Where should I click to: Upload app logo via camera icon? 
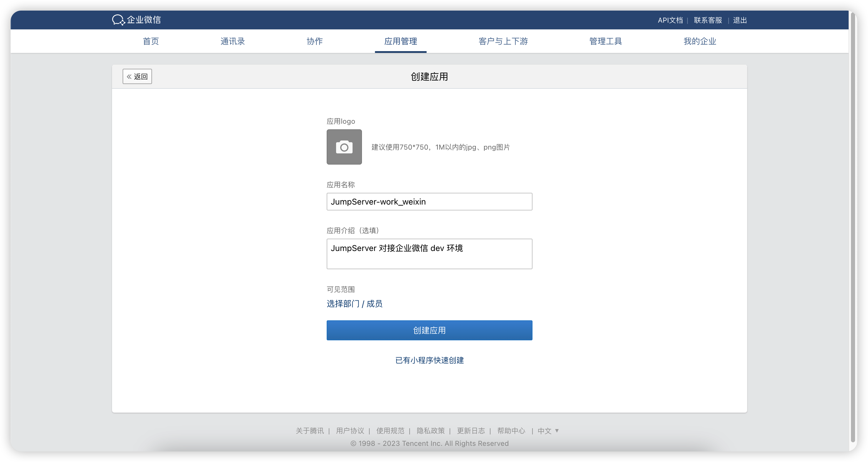(x=344, y=147)
